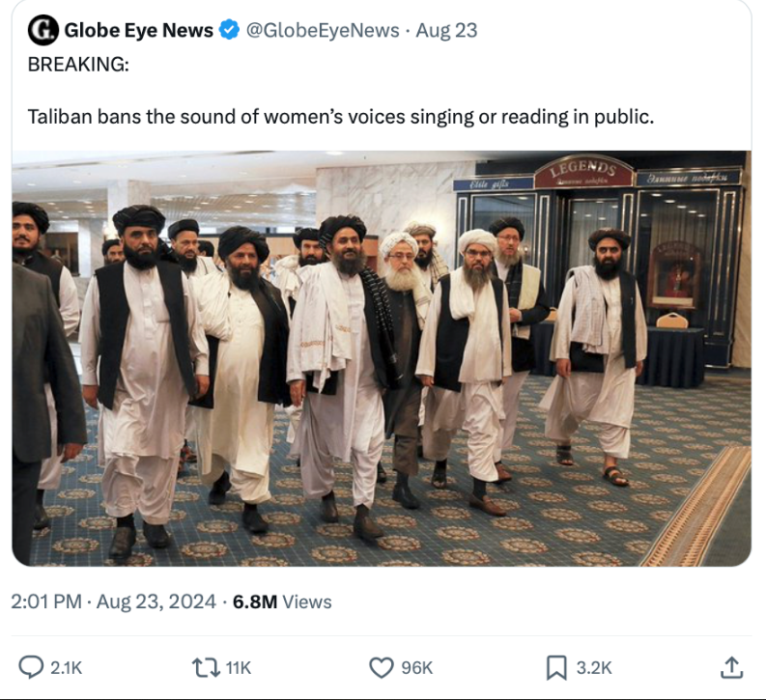This screenshot has width=766, height=700.
Task: Click the repost arrows icon
Action: (x=206, y=668)
